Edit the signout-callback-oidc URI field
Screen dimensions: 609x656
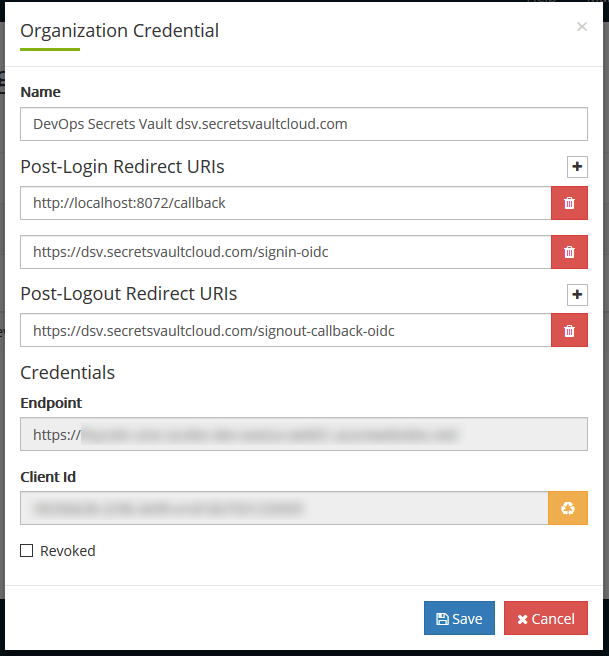tap(285, 330)
